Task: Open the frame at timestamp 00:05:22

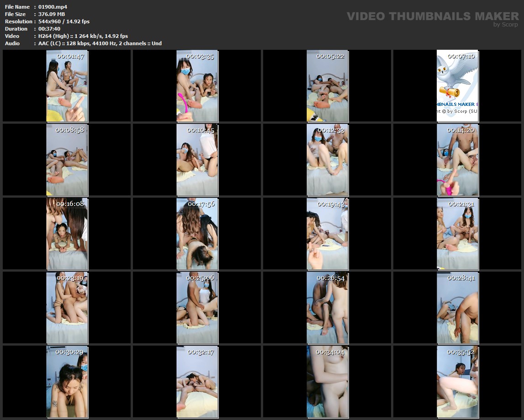Action: (x=327, y=86)
